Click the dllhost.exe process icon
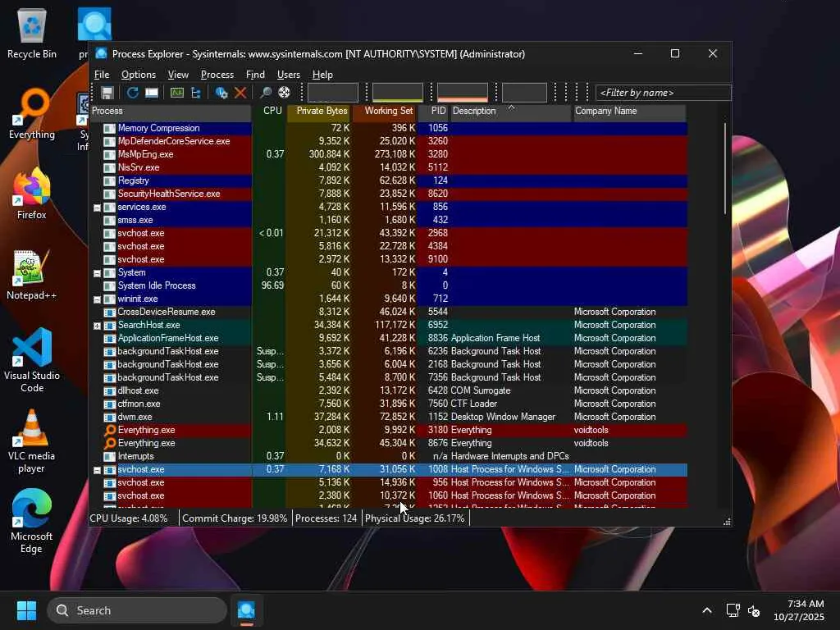 (109, 390)
